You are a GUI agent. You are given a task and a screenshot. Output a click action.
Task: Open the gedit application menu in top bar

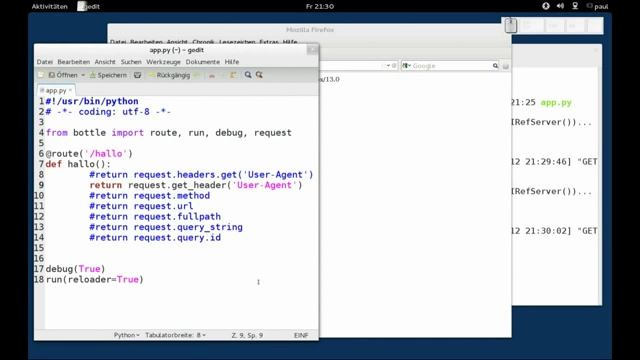(x=89, y=6)
